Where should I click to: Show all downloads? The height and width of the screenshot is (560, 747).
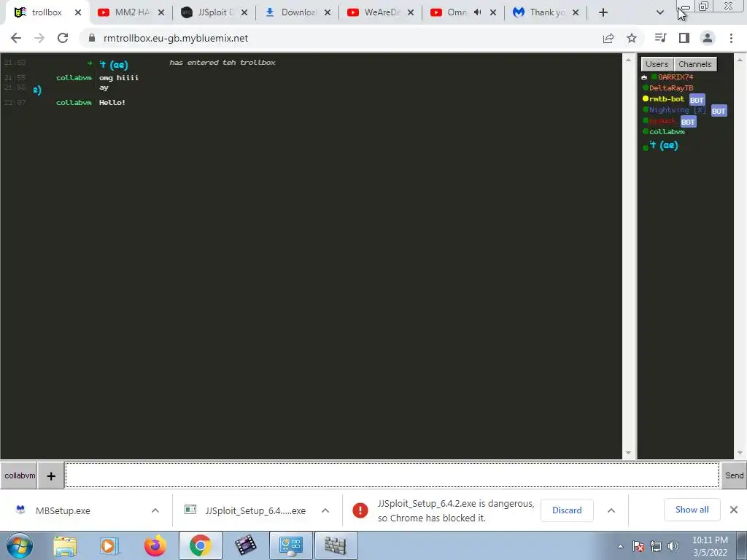pyautogui.click(x=692, y=510)
